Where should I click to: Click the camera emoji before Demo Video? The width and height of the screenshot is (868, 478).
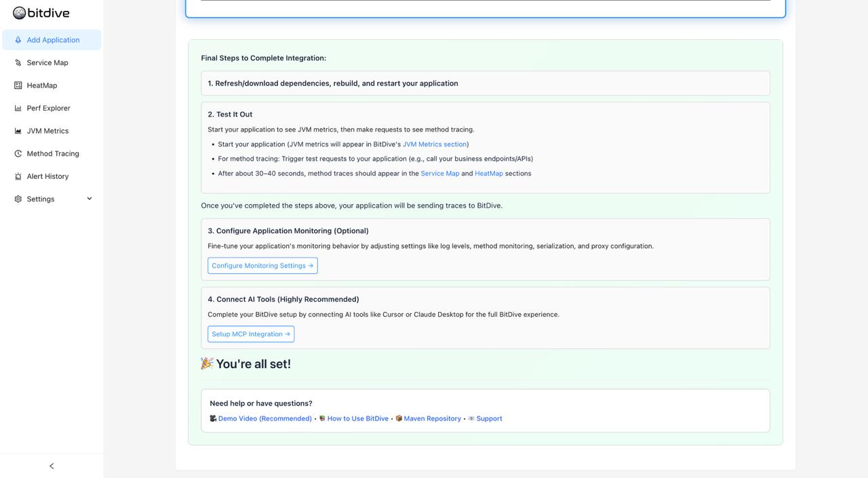pyautogui.click(x=213, y=419)
